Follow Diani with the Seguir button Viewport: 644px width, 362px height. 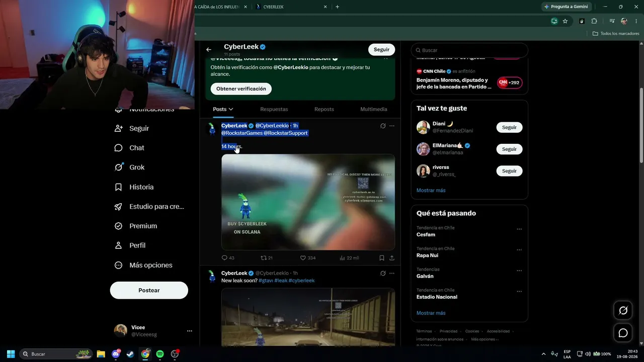point(509,128)
